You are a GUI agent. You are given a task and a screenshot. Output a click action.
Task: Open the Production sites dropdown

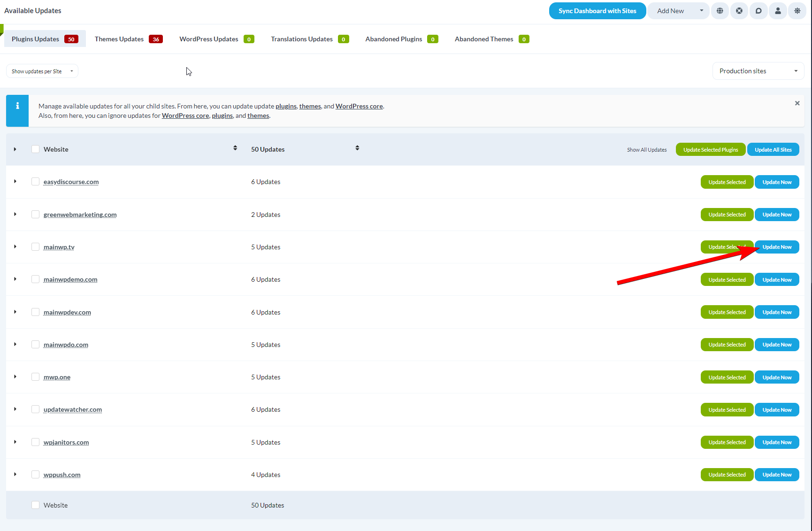click(x=758, y=71)
